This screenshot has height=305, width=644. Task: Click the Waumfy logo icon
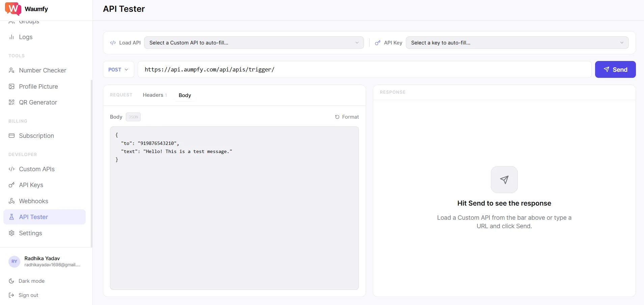(x=13, y=9)
